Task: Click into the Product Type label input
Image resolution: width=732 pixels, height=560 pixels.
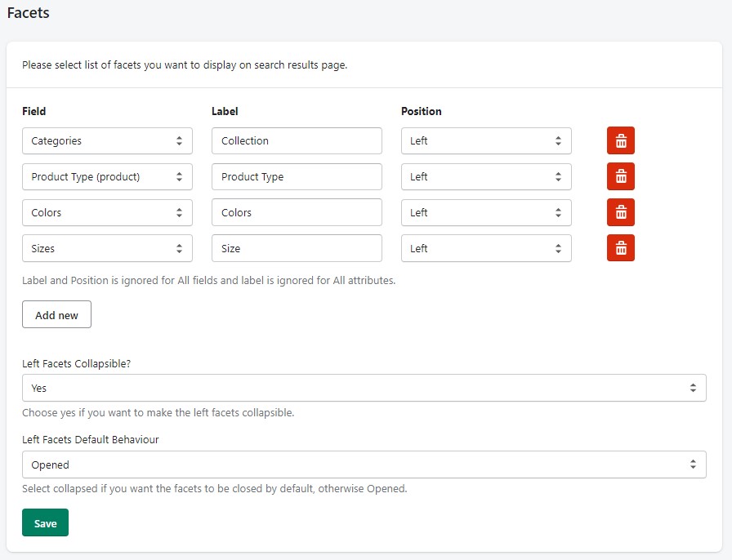Action: pyautogui.click(x=297, y=177)
